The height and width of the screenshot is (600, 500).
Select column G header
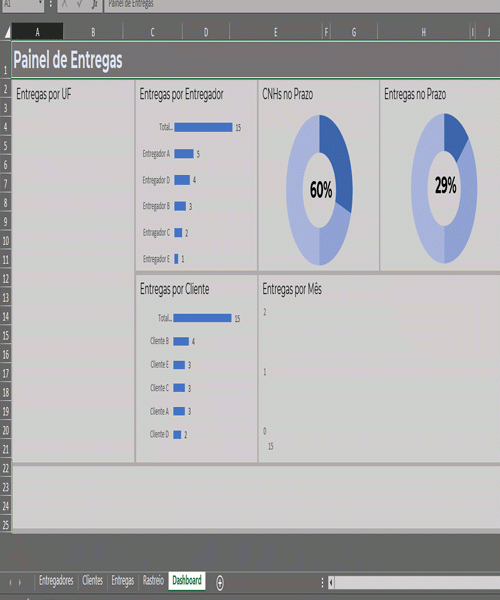click(x=354, y=32)
